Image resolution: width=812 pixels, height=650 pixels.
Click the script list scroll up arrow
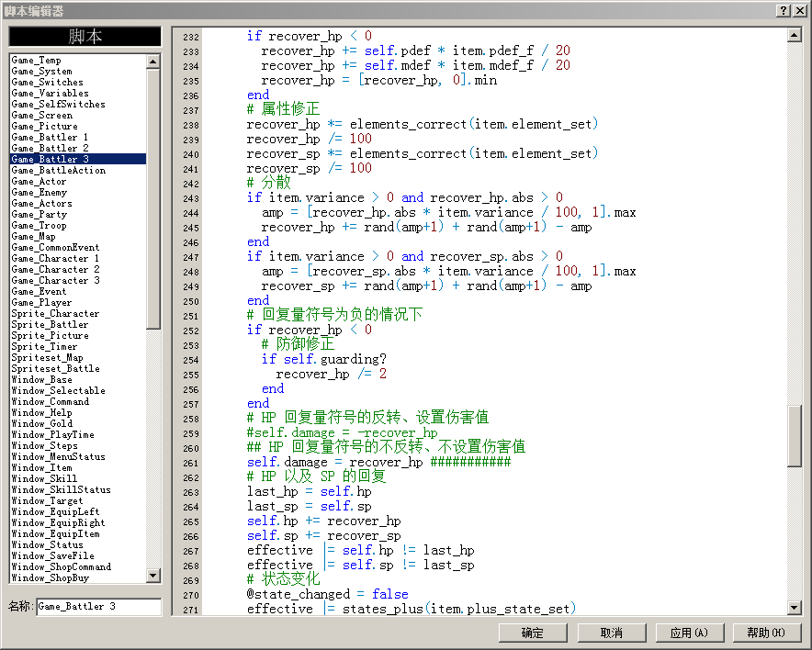[152, 62]
